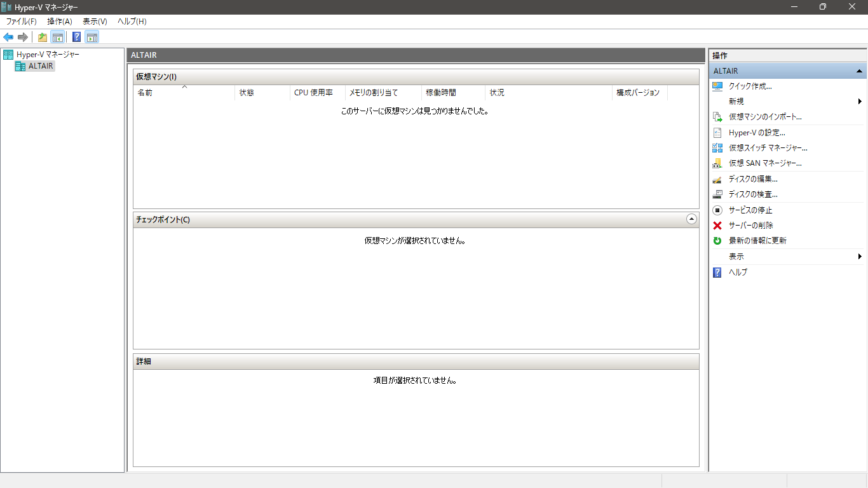This screenshot has height=488, width=868.
Task: Click the Hyper-V title bar app icon
Action: point(7,7)
